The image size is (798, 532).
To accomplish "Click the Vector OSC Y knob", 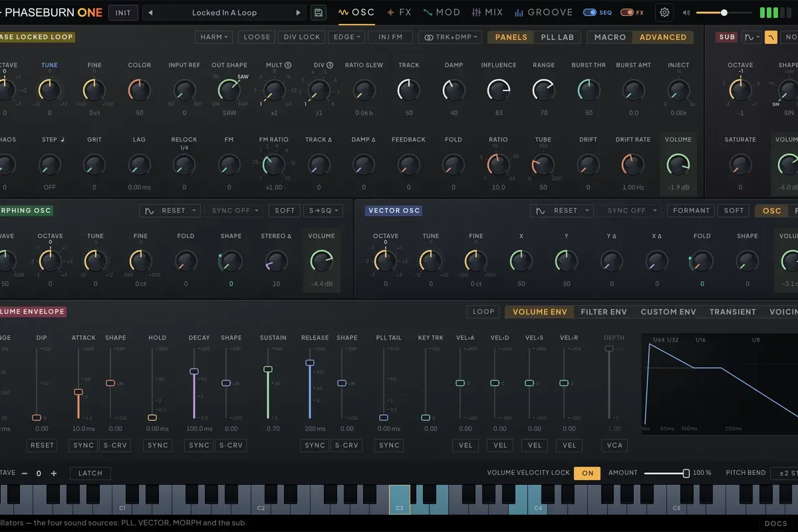I will click(x=567, y=261).
